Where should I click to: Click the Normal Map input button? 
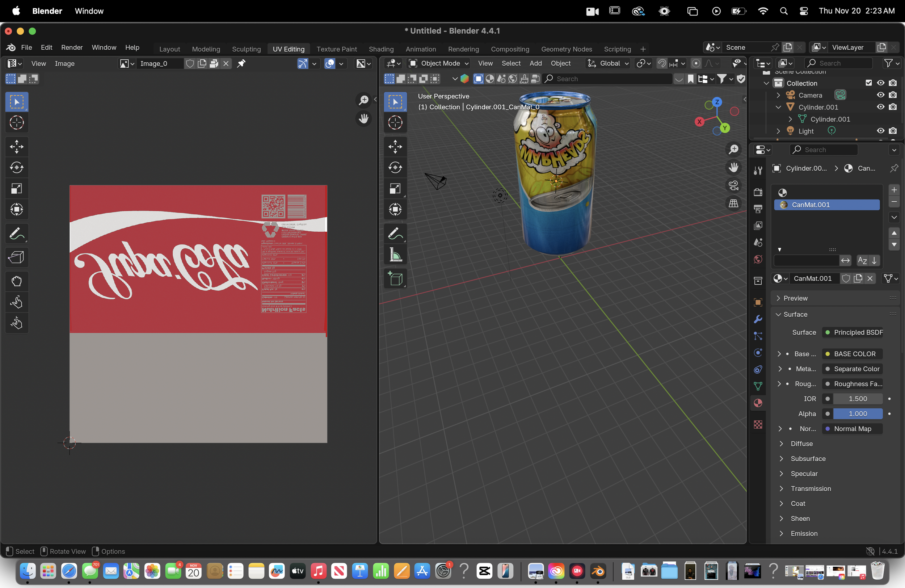click(x=852, y=429)
